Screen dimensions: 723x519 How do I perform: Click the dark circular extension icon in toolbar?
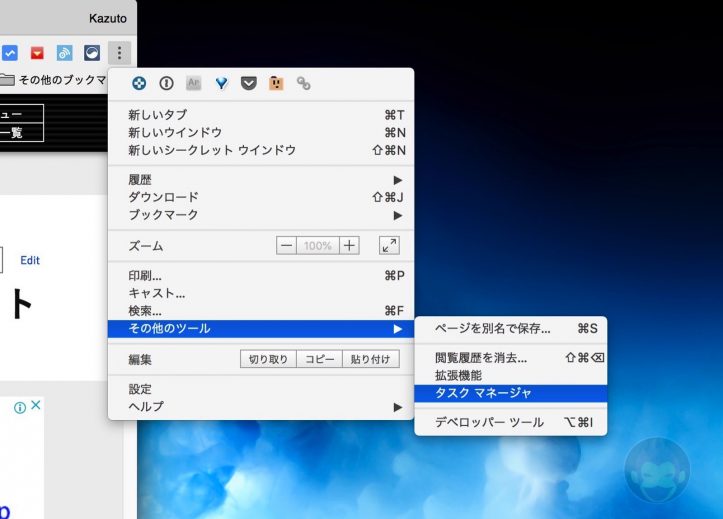pos(92,53)
